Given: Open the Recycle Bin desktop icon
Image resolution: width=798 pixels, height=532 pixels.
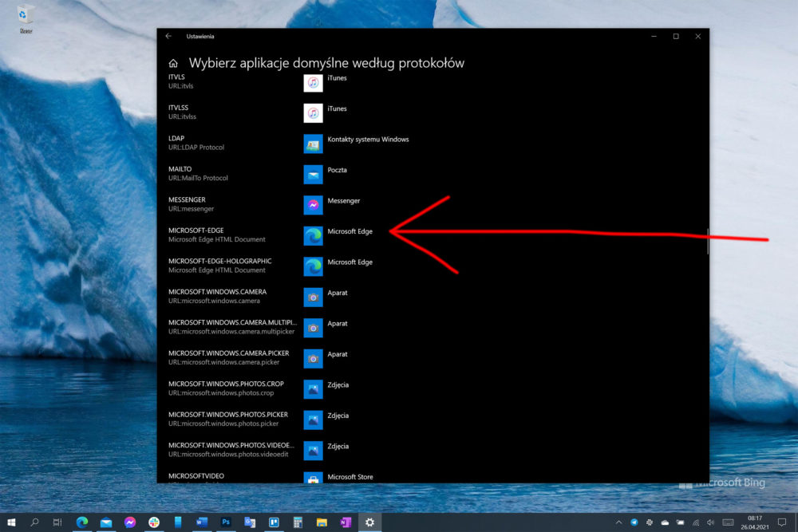Looking at the screenshot, I should tap(25, 19).
